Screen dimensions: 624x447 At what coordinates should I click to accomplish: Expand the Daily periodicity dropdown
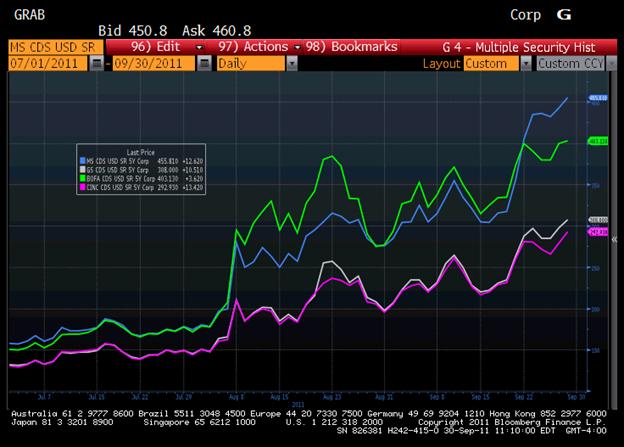point(291,62)
